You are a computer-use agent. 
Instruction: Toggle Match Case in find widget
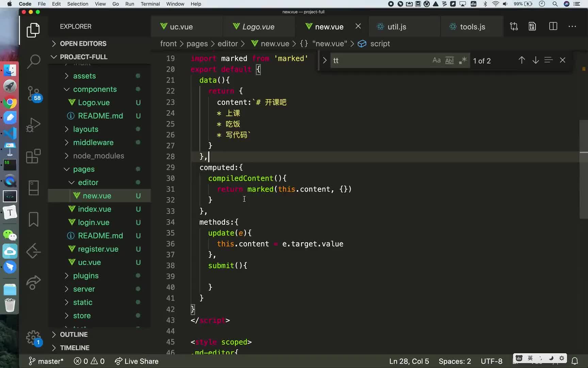[437, 60]
